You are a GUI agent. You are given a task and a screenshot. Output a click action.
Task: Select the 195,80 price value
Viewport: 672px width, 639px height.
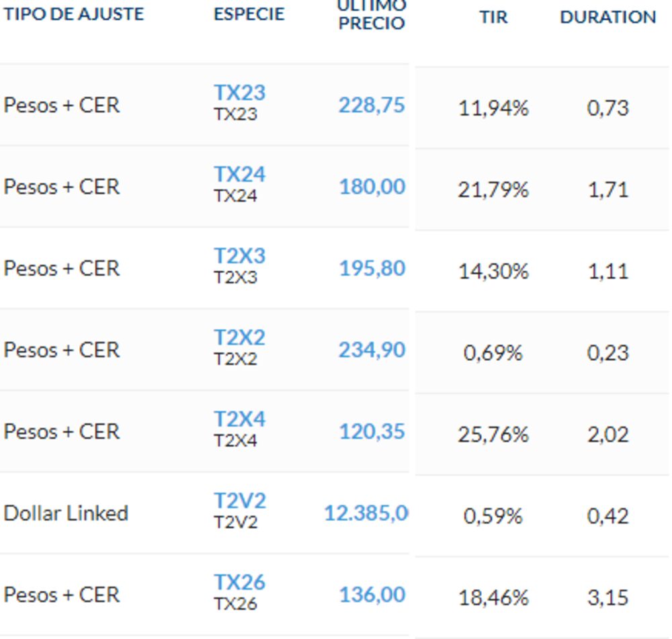click(x=372, y=269)
